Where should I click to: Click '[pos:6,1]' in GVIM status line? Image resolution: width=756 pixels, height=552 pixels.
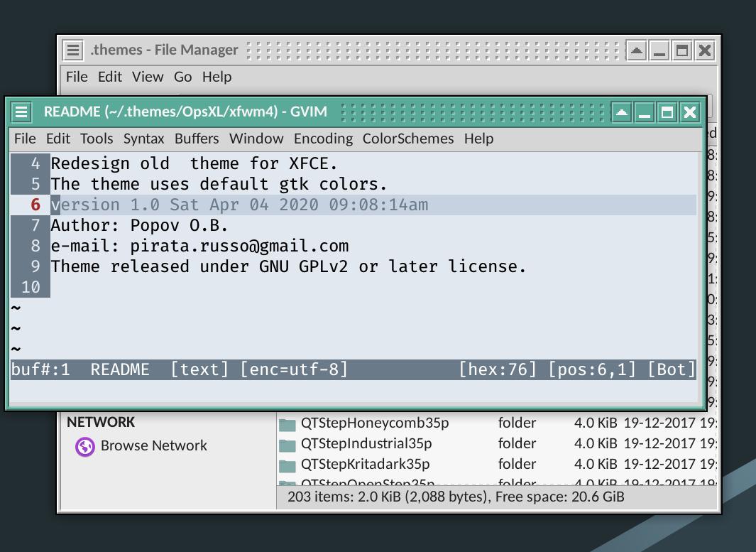tap(592, 369)
